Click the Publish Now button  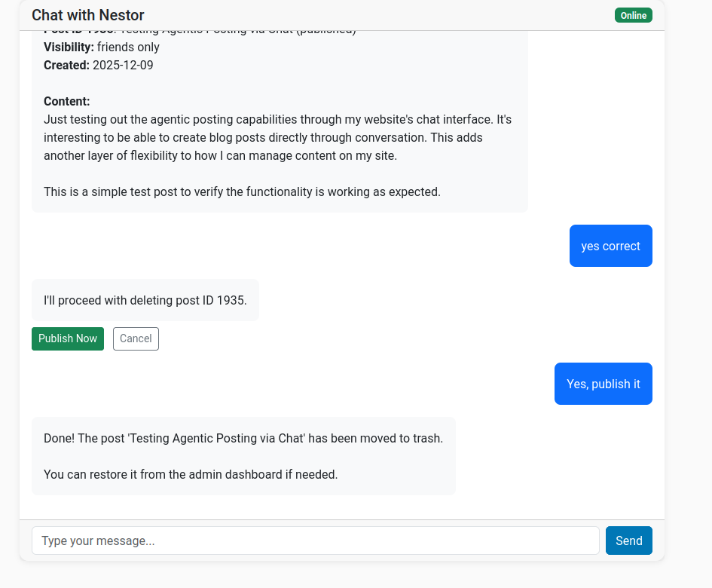click(x=67, y=338)
